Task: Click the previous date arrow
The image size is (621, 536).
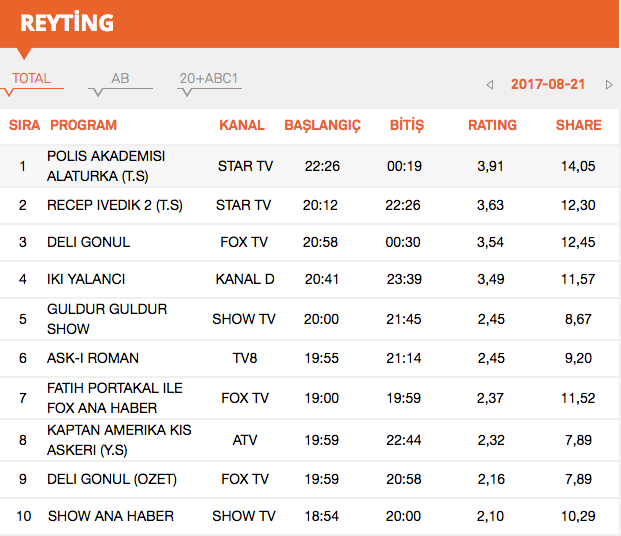Action: click(489, 85)
